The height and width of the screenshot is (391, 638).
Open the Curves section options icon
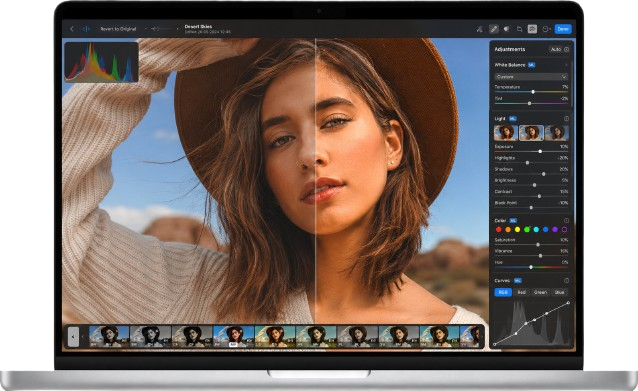[566, 281]
